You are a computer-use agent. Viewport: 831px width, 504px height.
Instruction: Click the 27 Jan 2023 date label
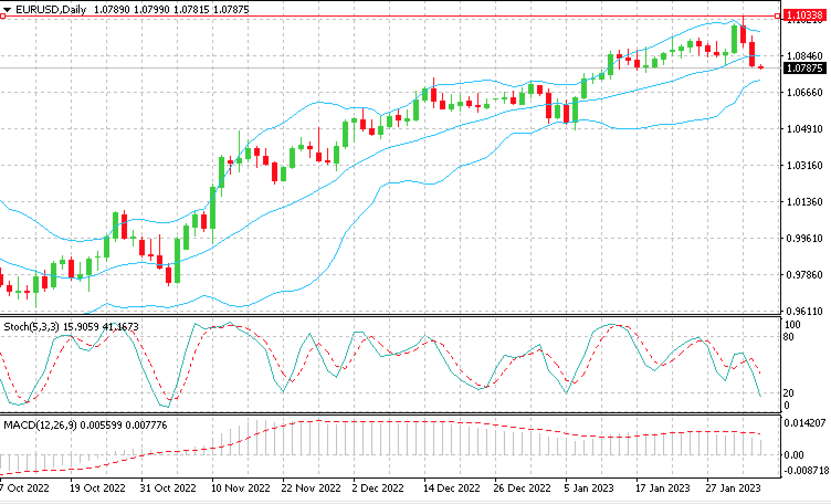coord(734,488)
